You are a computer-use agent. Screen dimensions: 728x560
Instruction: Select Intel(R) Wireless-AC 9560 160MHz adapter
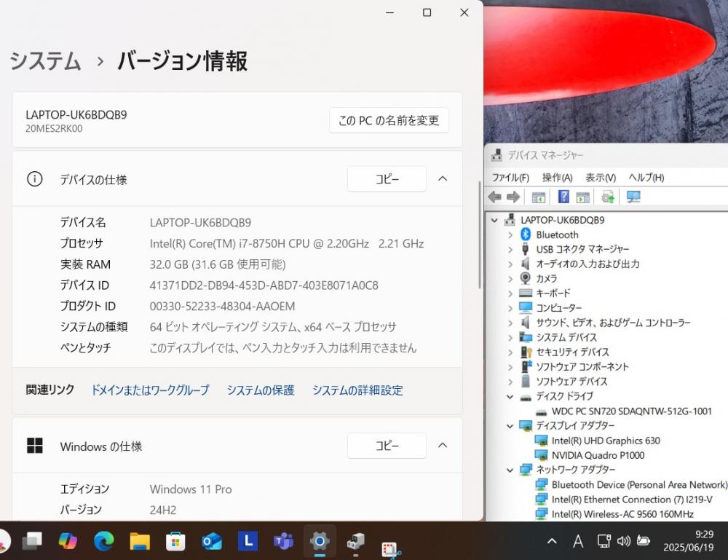pos(622,514)
